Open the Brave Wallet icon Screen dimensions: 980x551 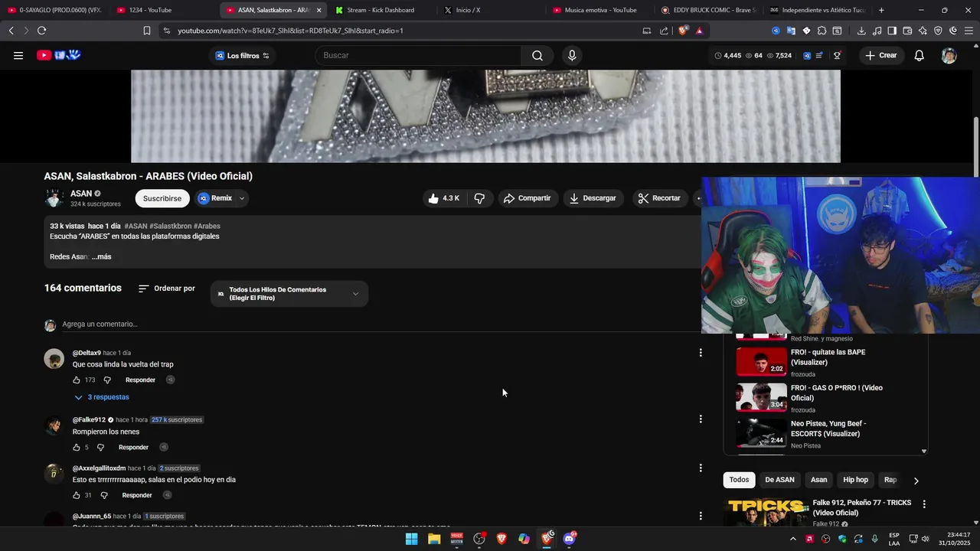click(907, 31)
